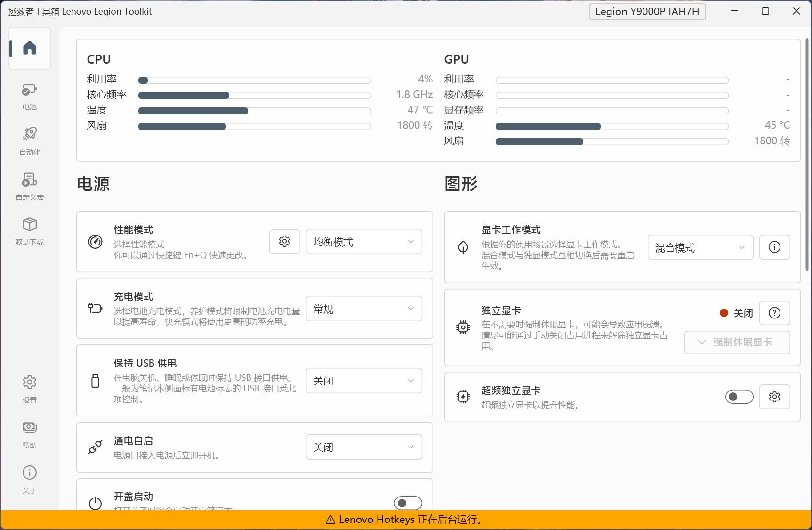
Task: Click the Legion Y9000P IAH7H device button
Action: pos(647,11)
